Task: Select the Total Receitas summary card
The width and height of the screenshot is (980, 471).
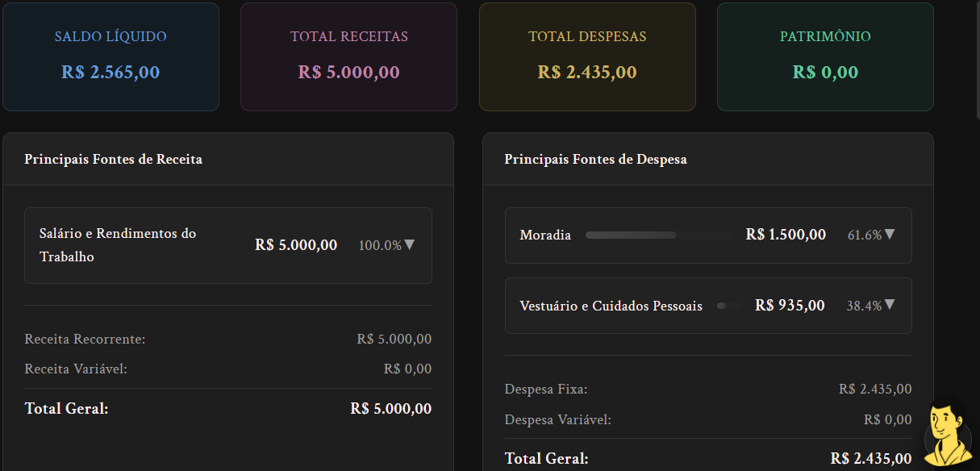Action: pyautogui.click(x=348, y=56)
